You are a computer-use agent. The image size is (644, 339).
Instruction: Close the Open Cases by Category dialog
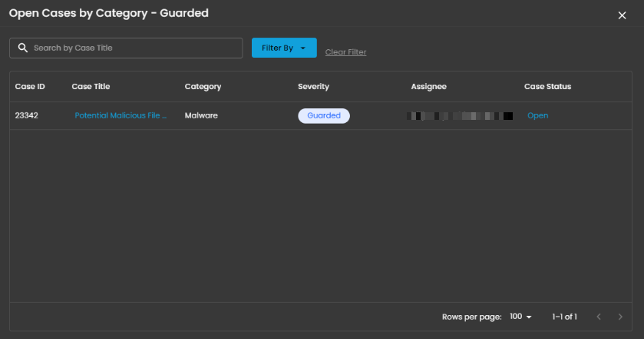click(622, 15)
